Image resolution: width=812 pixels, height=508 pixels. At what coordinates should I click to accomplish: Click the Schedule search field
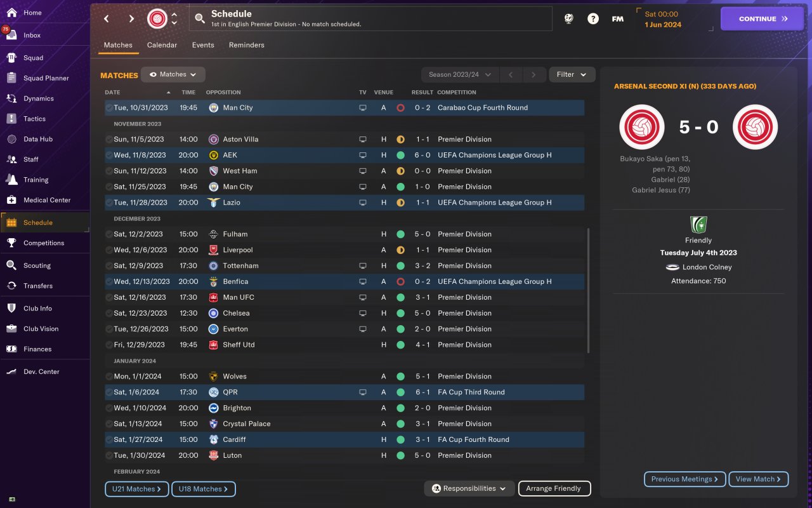[x=370, y=19]
